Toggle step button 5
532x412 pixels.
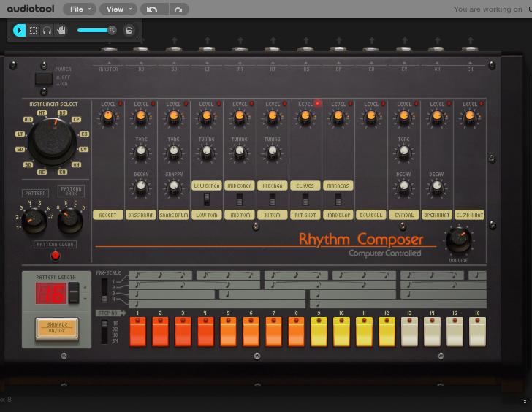tap(228, 332)
